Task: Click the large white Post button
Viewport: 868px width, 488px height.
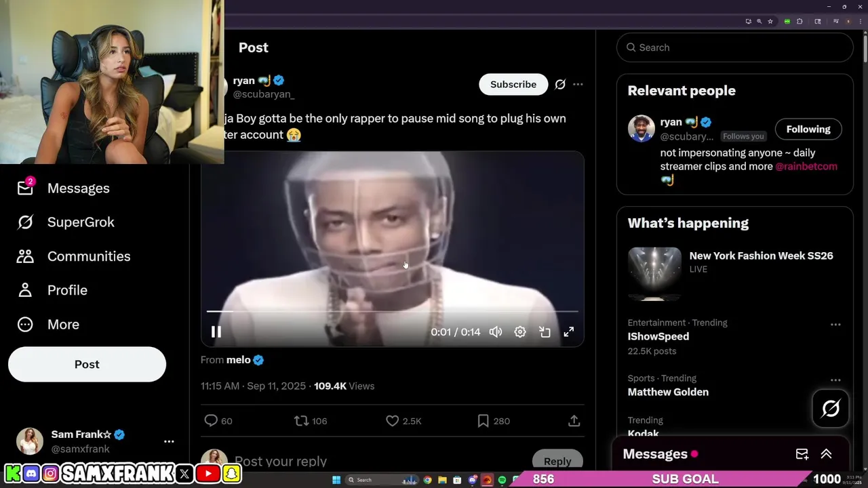Action: coord(87,364)
